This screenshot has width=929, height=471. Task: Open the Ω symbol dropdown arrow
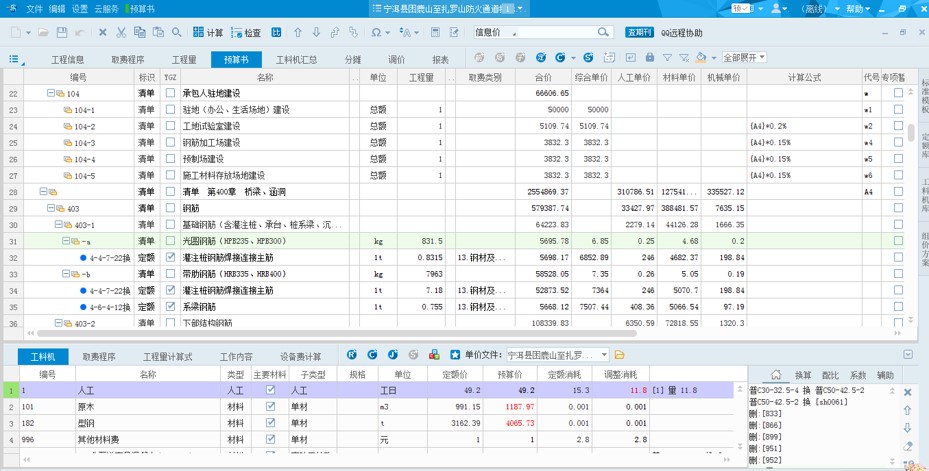[x=387, y=33]
